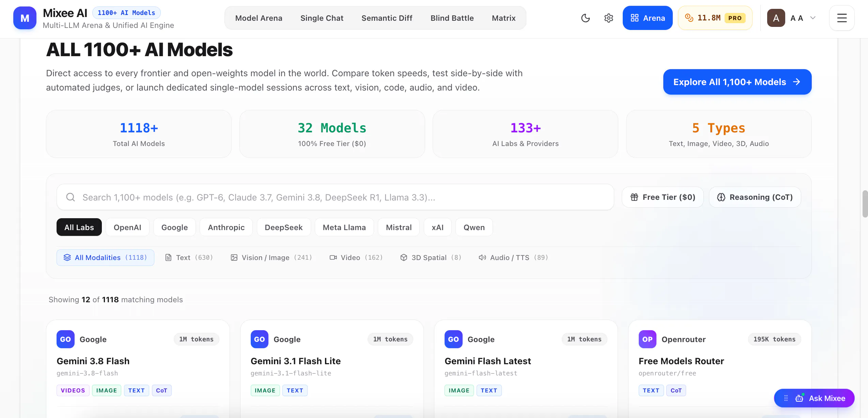Click the 11.8M PRO credits badge
Image resolution: width=868 pixels, height=418 pixels.
(715, 18)
